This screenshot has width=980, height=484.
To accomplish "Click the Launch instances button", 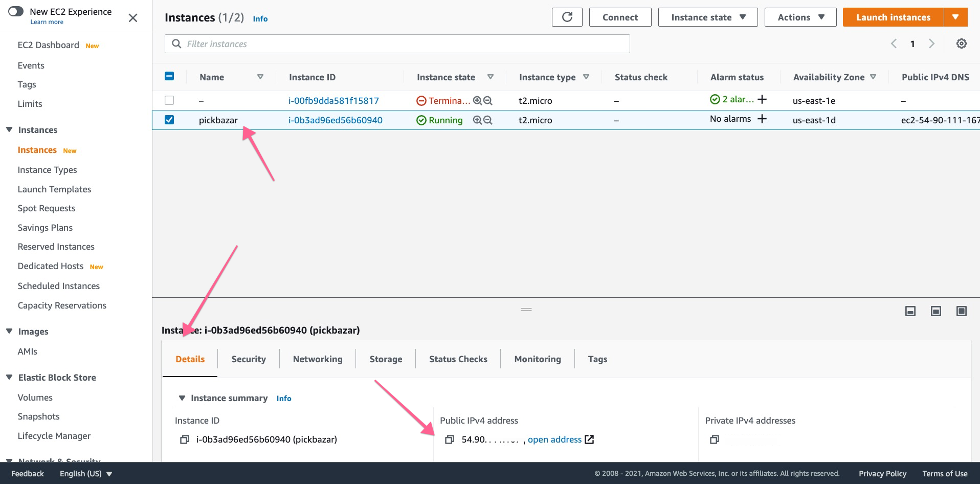I will click(x=893, y=17).
